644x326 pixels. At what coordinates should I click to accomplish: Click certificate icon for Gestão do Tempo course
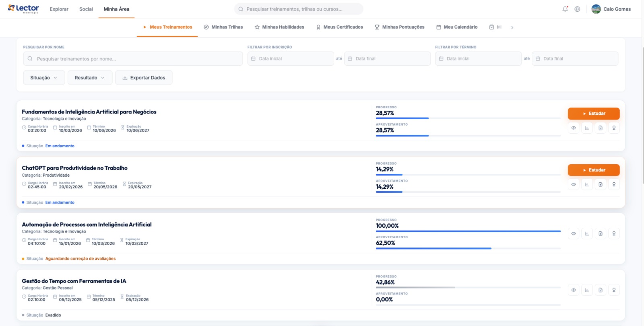click(614, 290)
